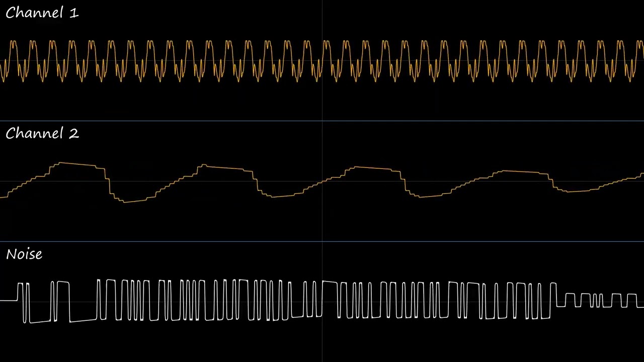Click the Channel 1 orange waveform
The image size is (644, 362).
point(322,61)
